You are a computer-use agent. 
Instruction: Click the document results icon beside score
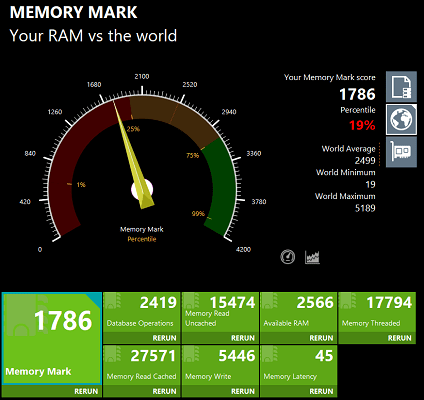tap(401, 87)
